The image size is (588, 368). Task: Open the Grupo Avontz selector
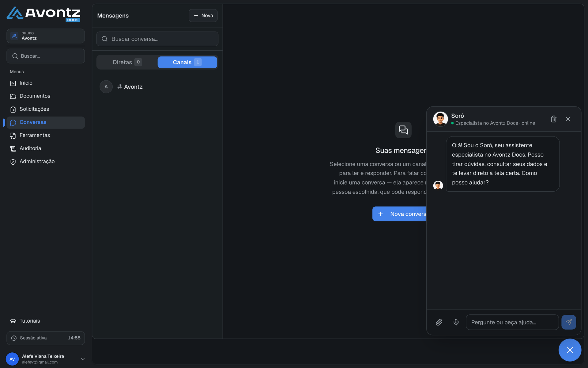pyautogui.click(x=46, y=36)
